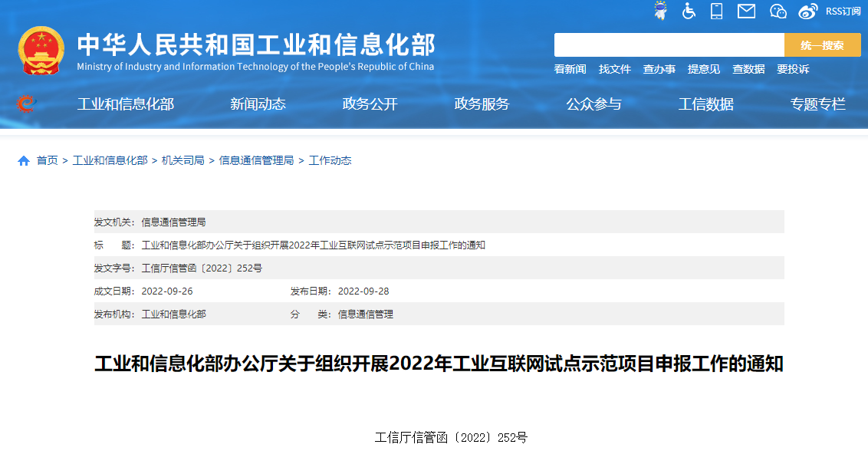This screenshot has height=451, width=868.
Task: Open the 政务公开 navigation menu
Action: pyautogui.click(x=371, y=104)
